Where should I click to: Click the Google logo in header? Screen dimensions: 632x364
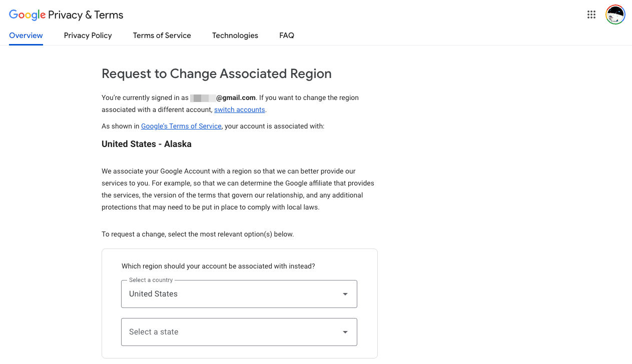(x=28, y=15)
